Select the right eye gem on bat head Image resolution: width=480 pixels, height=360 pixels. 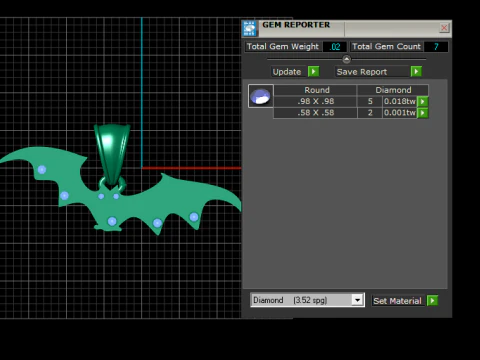point(116,196)
